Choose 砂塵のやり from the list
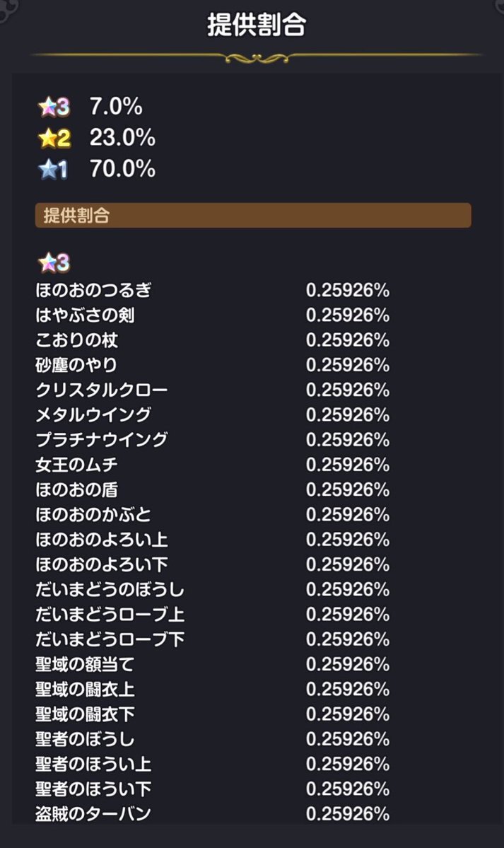This screenshot has width=504, height=848. (x=77, y=365)
